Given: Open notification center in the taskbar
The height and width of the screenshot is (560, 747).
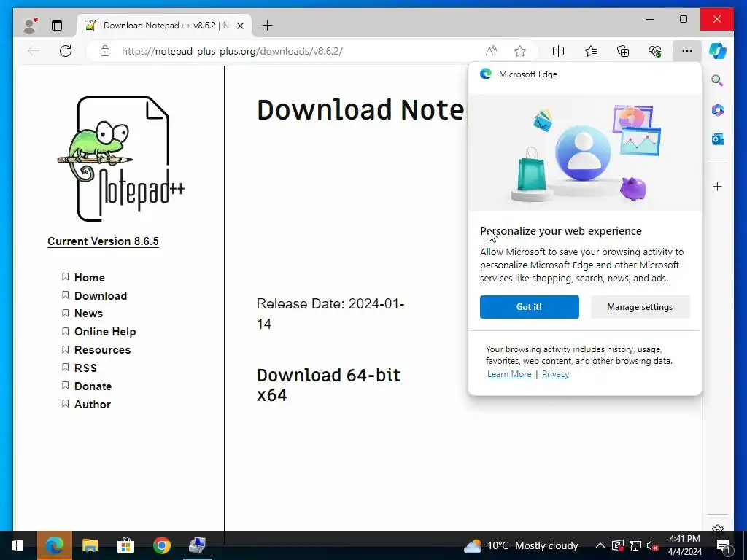Looking at the screenshot, I should (x=724, y=546).
